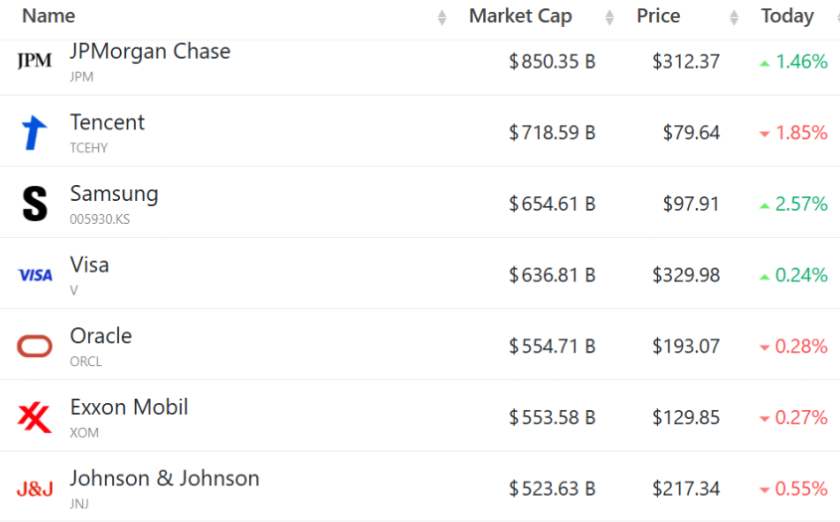Sort table by Name column arrows
This screenshot has width=840, height=522.
442,17
